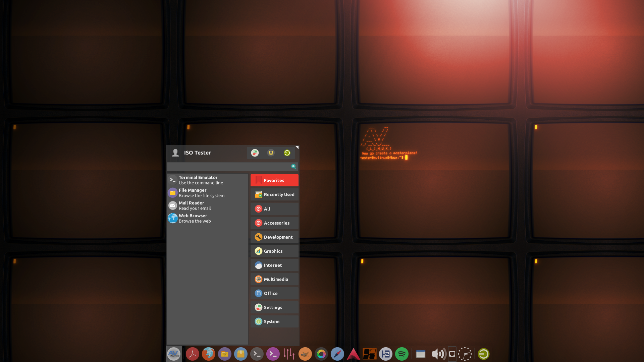
Task: Open the grey terminal panel launcher
Action: pyautogui.click(x=257, y=354)
